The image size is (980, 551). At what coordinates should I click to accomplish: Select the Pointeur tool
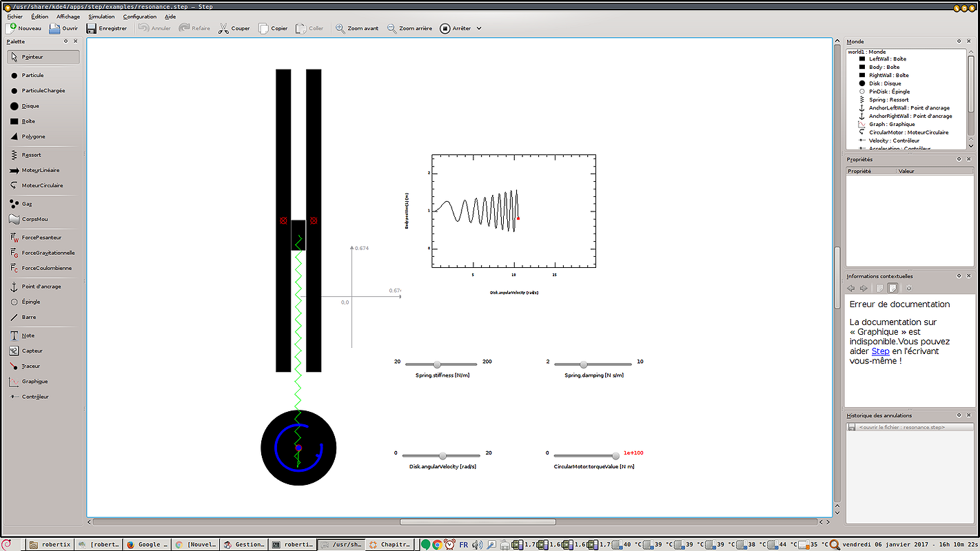(x=43, y=57)
